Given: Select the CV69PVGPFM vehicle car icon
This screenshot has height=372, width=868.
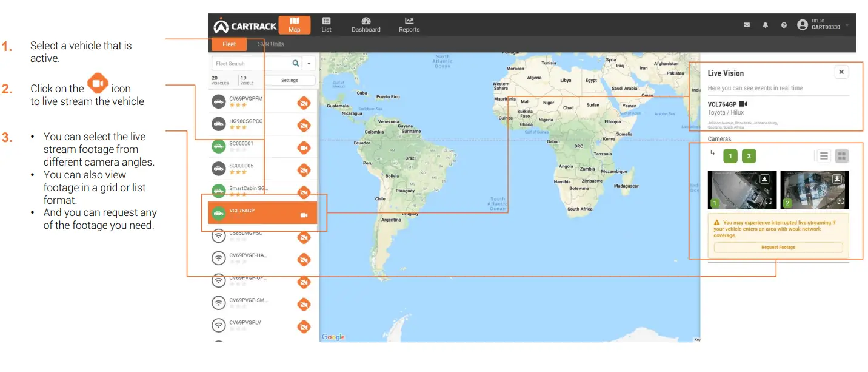Looking at the screenshot, I should tap(218, 102).
